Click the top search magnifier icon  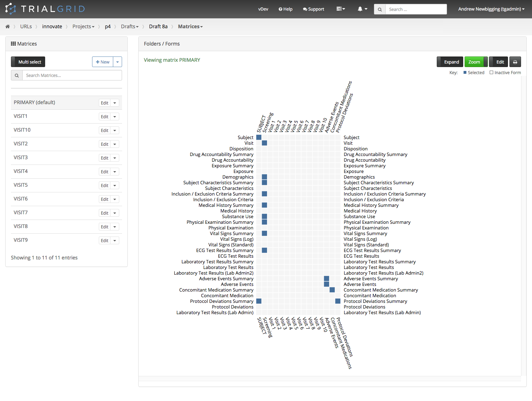pos(380,9)
